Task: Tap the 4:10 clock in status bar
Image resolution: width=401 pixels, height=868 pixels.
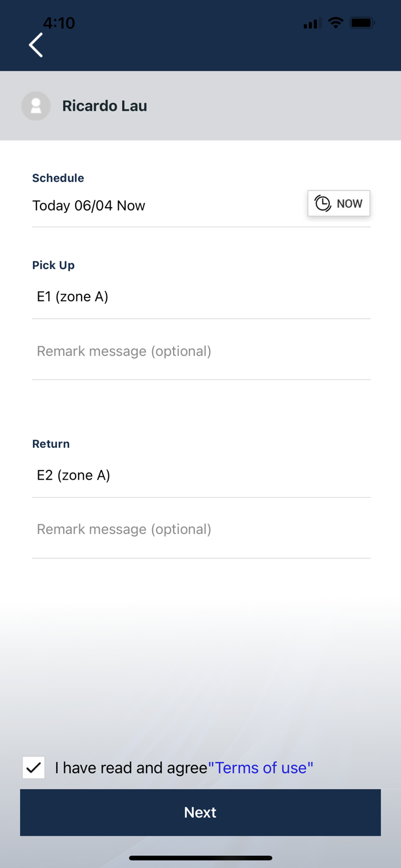Action: pyautogui.click(x=59, y=23)
